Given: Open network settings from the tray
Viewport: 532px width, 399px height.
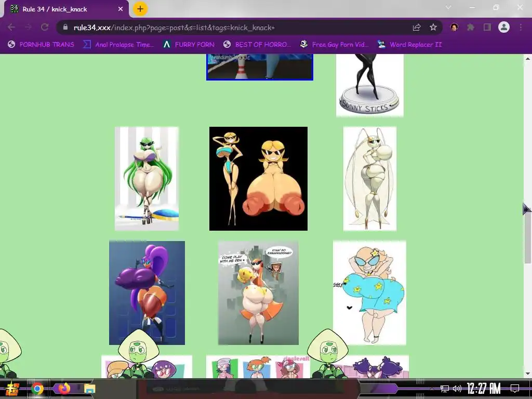Looking at the screenshot, I should click(x=445, y=389).
